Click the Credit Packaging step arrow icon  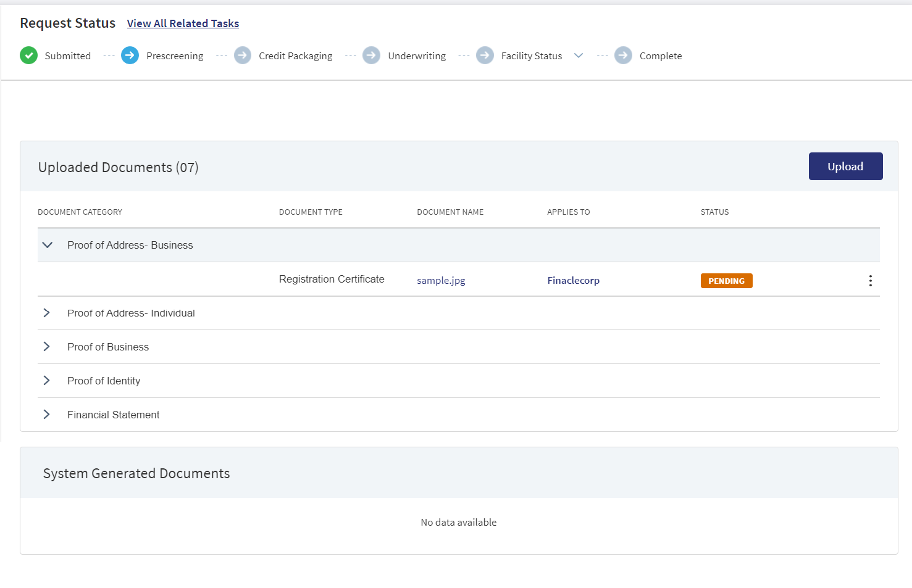(x=243, y=56)
